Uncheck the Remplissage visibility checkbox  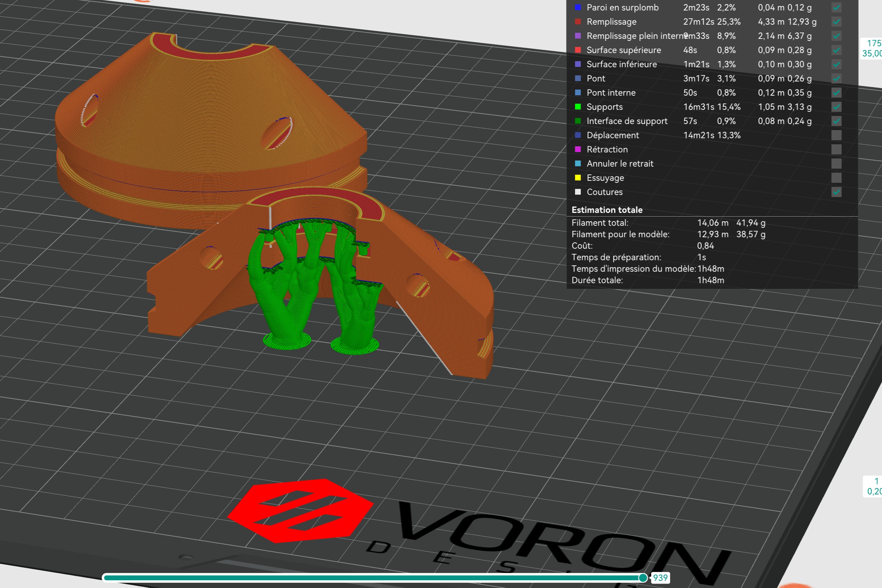(836, 22)
